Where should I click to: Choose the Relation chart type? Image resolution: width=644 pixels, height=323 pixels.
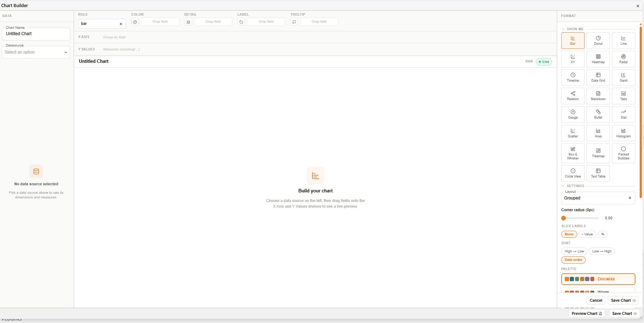[573, 96]
